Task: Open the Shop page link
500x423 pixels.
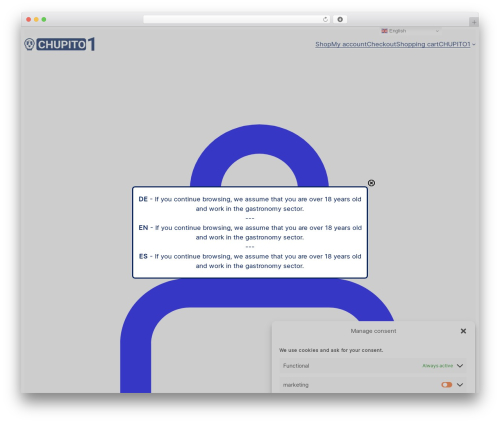Action: coord(323,44)
